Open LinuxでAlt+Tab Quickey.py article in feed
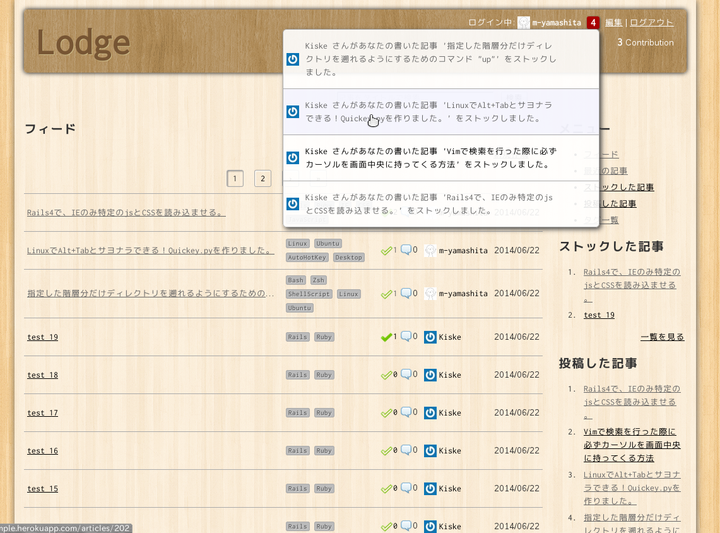The image size is (720, 533). [151, 251]
